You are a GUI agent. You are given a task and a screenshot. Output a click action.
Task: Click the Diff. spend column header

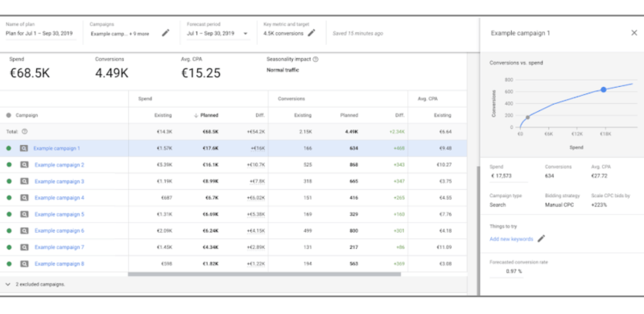click(x=260, y=115)
